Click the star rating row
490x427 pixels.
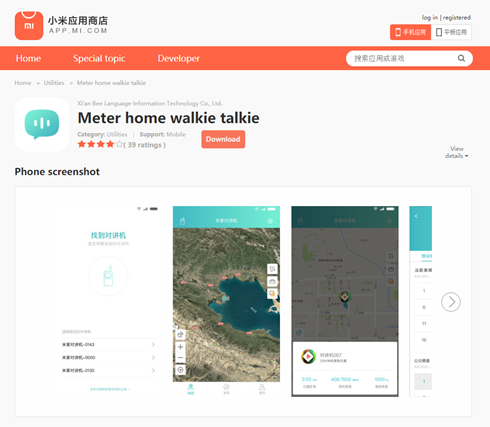(x=100, y=144)
